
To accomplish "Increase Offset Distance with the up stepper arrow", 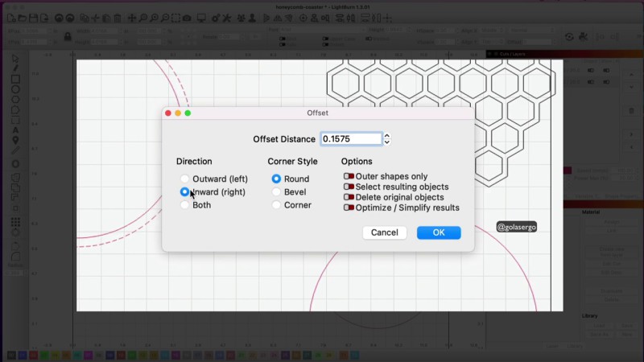I will pos(387,136).
